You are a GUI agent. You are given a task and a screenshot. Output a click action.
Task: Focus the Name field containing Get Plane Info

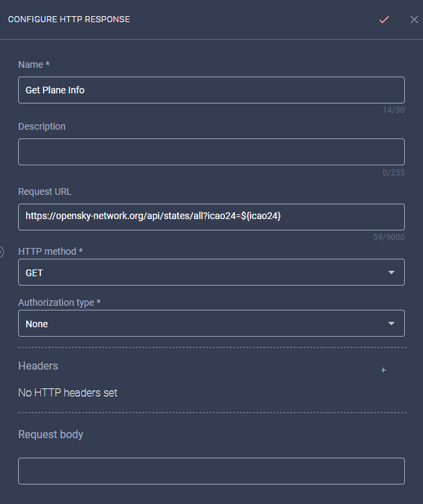point(211,90)
